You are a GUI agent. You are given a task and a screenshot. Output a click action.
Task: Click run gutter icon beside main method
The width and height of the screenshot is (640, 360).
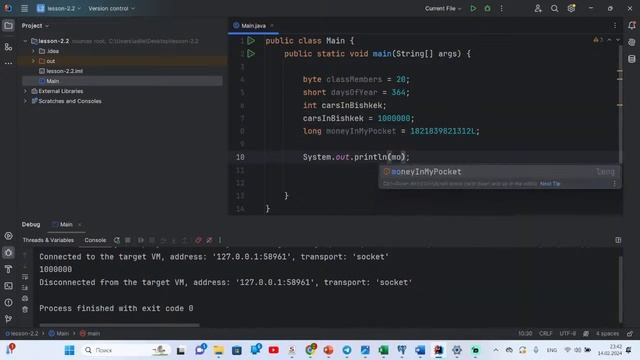(x=251, y=53)
